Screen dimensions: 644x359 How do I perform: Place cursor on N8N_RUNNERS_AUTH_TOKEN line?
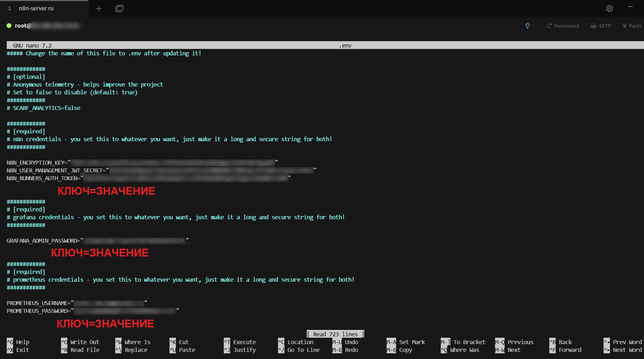coord(149,178)
